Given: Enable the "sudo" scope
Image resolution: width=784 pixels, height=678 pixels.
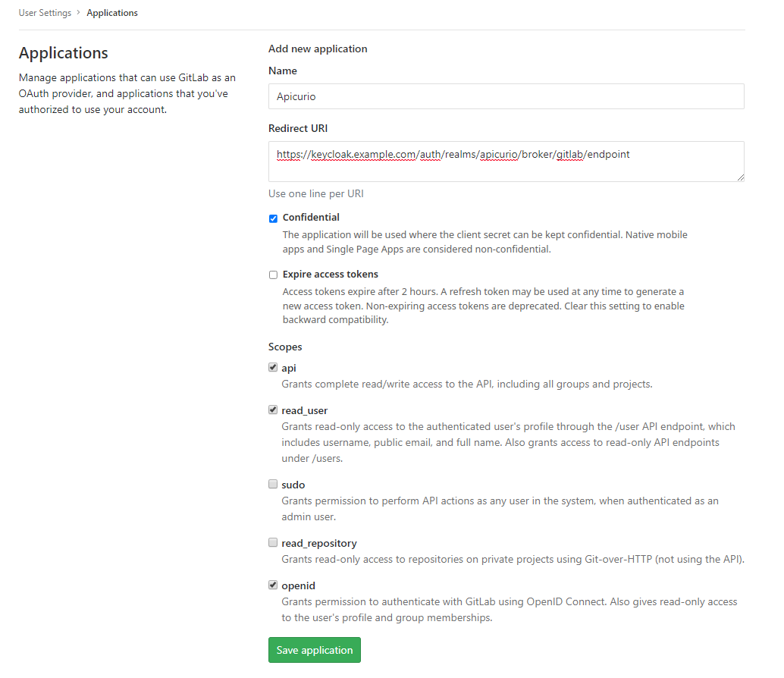Looking at the screenshot, I should [273, 484].
